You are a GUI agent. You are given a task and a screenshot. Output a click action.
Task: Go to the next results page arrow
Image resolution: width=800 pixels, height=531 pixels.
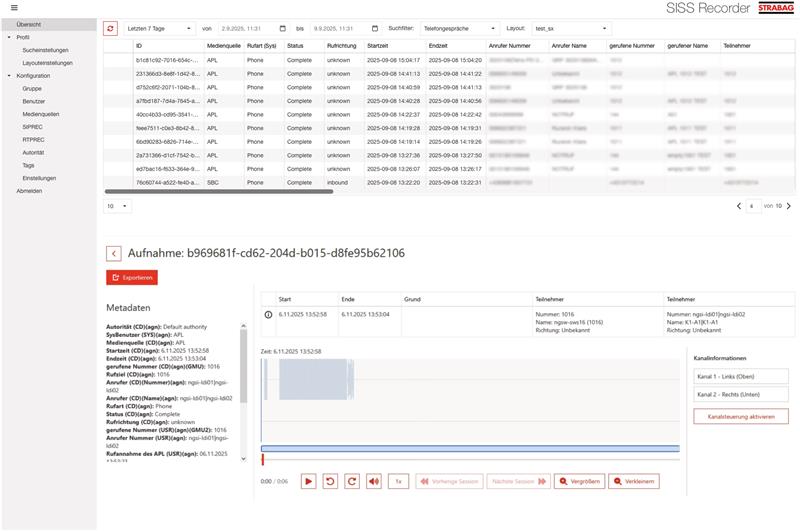(790, 205)
